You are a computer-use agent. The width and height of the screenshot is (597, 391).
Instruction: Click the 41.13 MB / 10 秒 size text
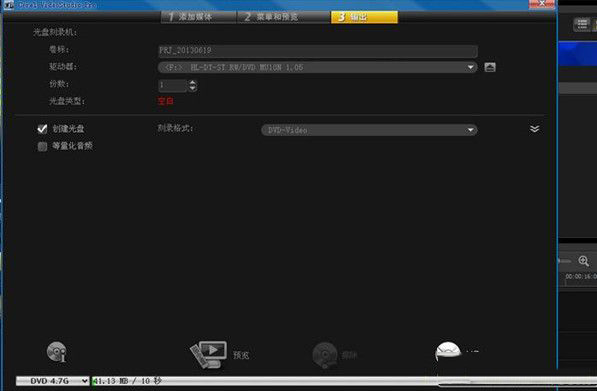(x=127, y=381)
